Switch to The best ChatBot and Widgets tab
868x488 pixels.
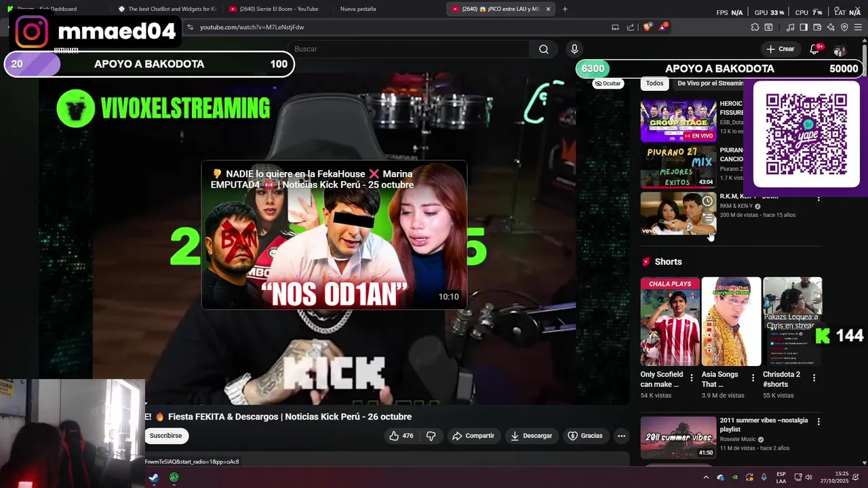167,9
